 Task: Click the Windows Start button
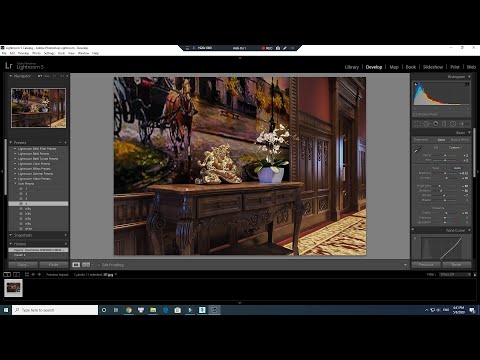[x=6, y=310]
